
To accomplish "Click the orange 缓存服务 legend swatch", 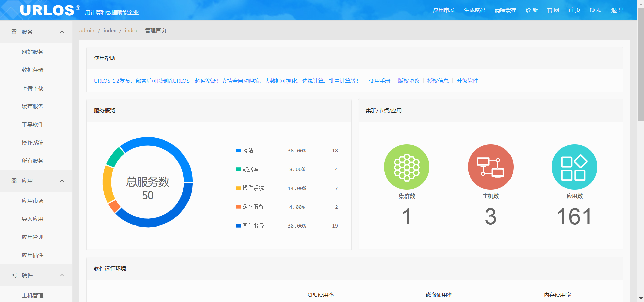I will [x=238, y=207].
